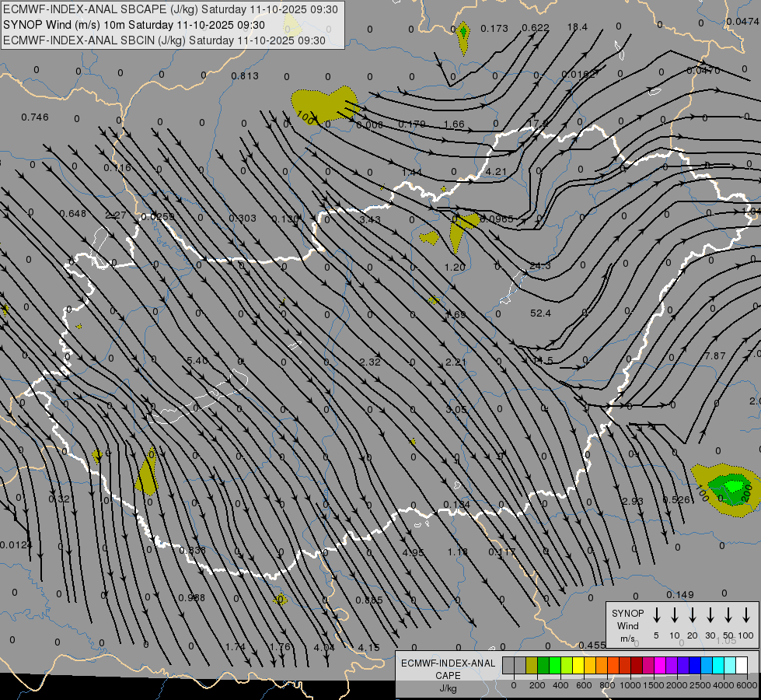Click the wind legend arrow for 50 m/s
The image size is (761, 700).
(728, 615)
